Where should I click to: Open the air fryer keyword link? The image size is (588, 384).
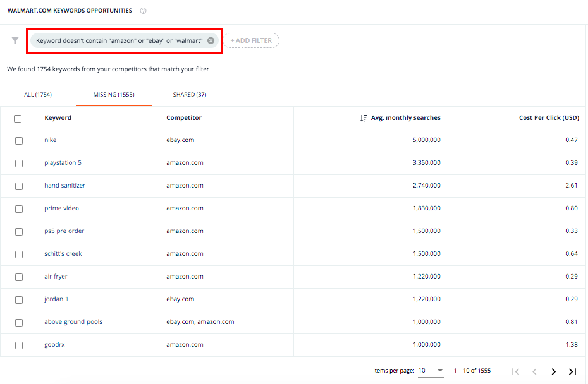[56, 276]
